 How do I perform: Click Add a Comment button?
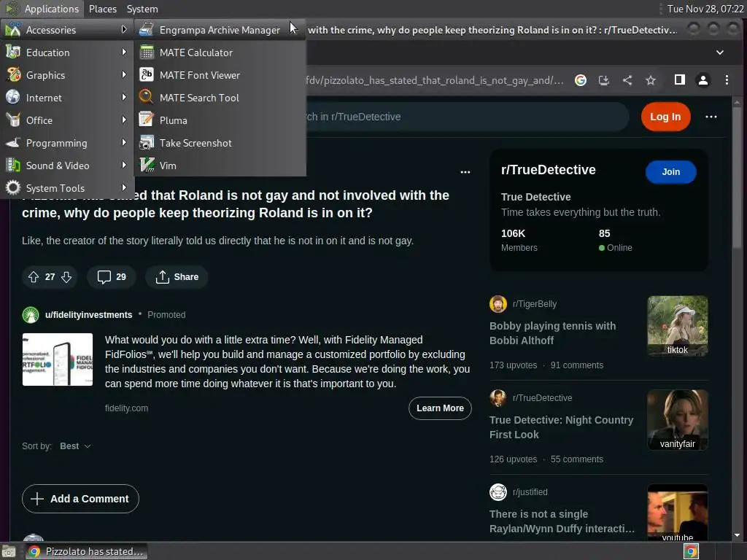pos(80,499)
